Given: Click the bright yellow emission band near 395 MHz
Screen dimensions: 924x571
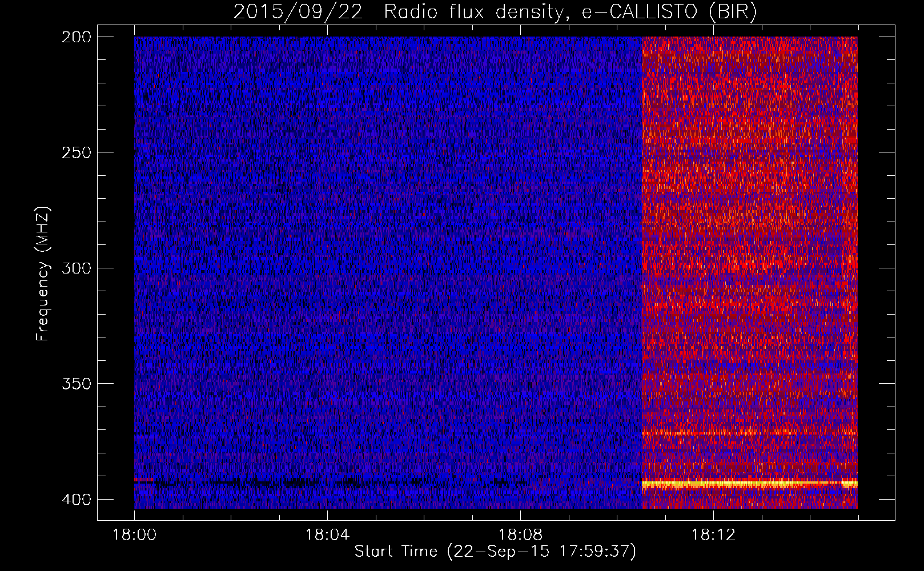Looking at the screenshot, I should (749, 484).
